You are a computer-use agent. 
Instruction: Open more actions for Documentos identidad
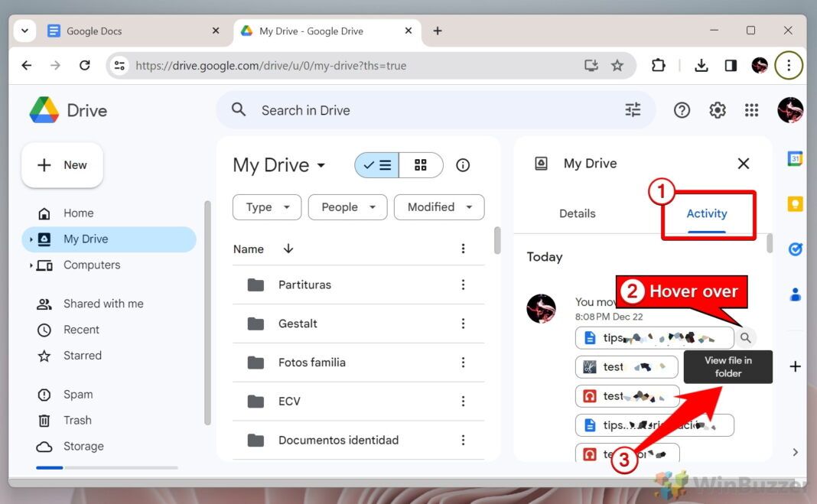463,441
